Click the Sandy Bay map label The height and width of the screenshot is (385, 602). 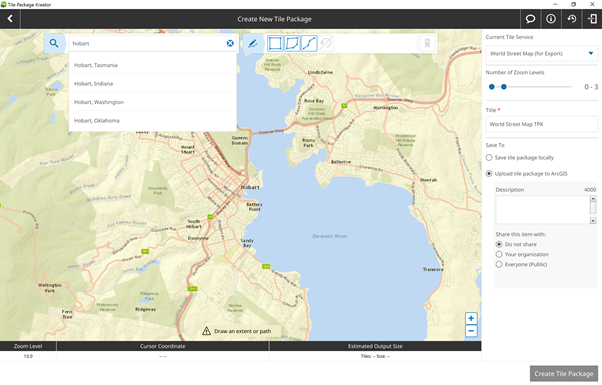click(247, 243)
